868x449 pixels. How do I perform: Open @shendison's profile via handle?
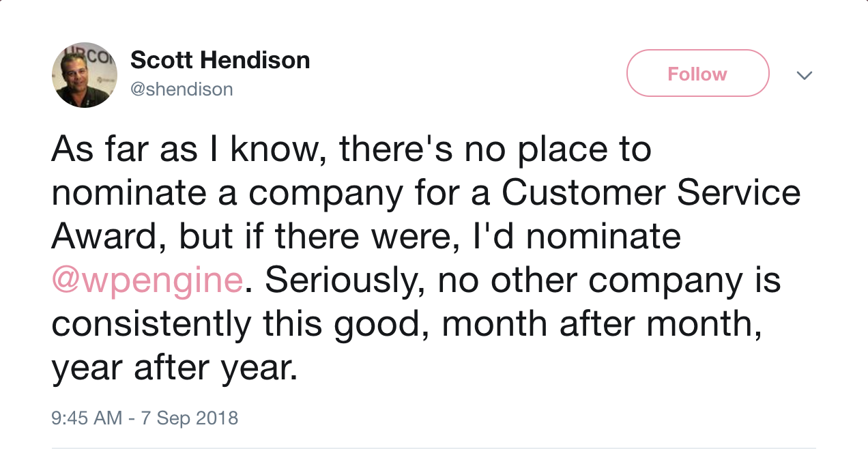pos(182,89)
